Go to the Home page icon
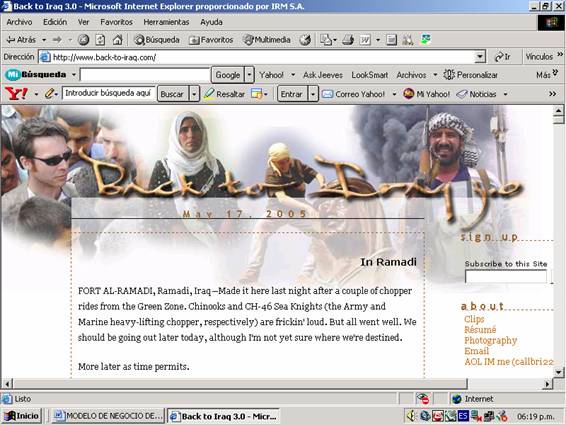This screenshot has height=425, width=566. click(x=117, y=40)
